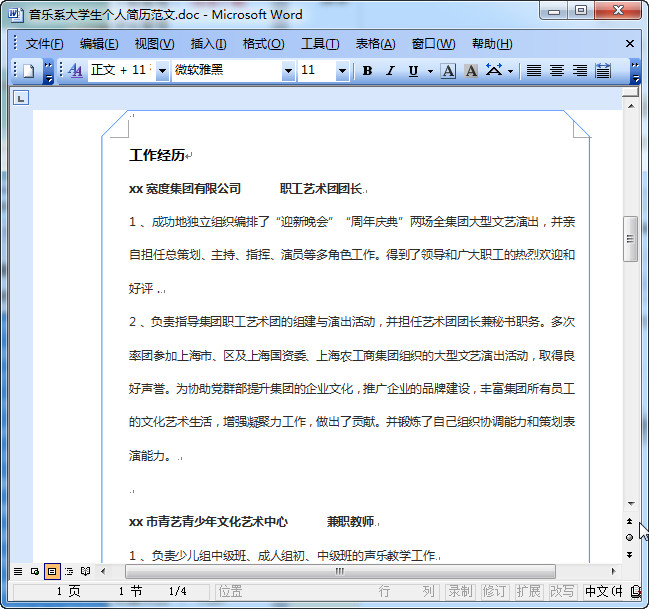Switch to Outline view
This screenshot has width=649, height=609.
point(69,572)
